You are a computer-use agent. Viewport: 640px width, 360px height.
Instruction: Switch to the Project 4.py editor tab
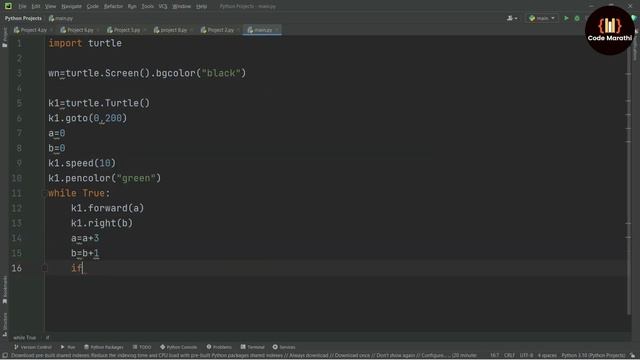click(31, 30)
